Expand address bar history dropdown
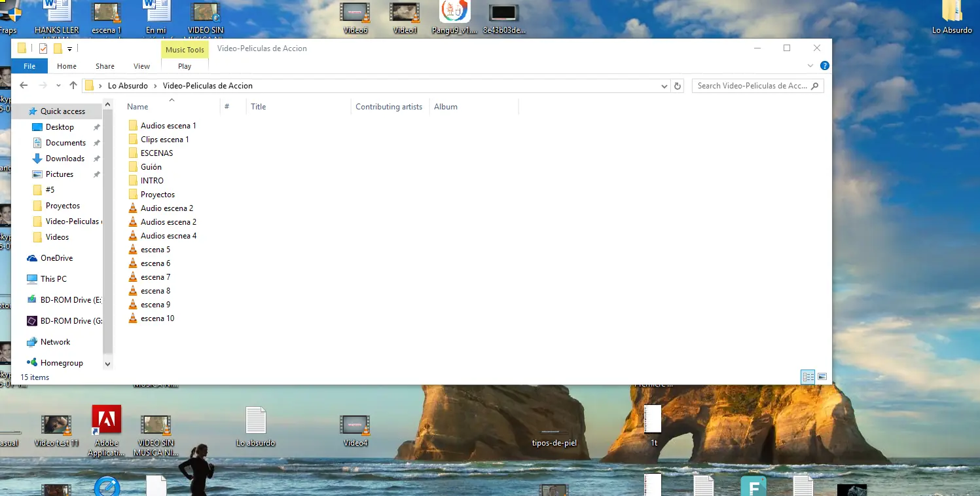 (x=664, y=86)
